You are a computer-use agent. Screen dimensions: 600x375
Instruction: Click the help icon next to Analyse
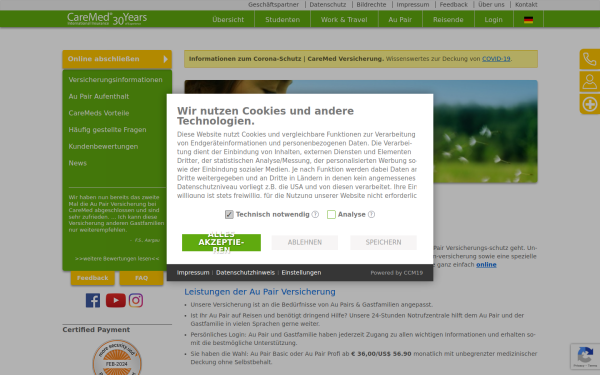[x=371, y=214]
